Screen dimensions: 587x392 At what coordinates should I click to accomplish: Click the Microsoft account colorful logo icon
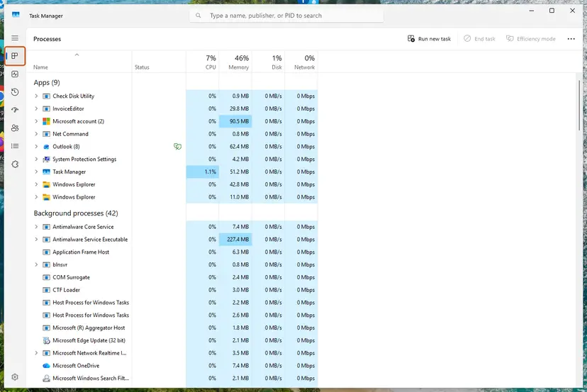click(46, 121)
